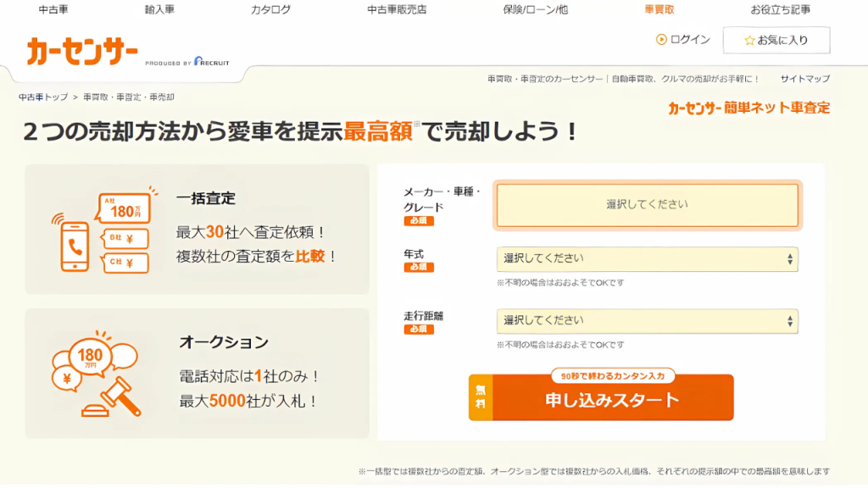Go to the カタログ tab
Image resolution: width=868 pixels, height=488 pixels.
(x=270, y=9)
